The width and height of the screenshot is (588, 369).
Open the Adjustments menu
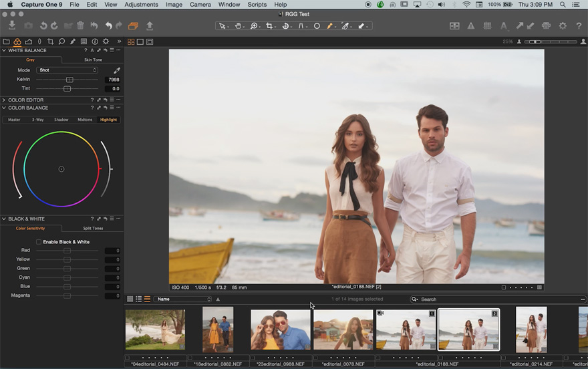click(142, 5)
